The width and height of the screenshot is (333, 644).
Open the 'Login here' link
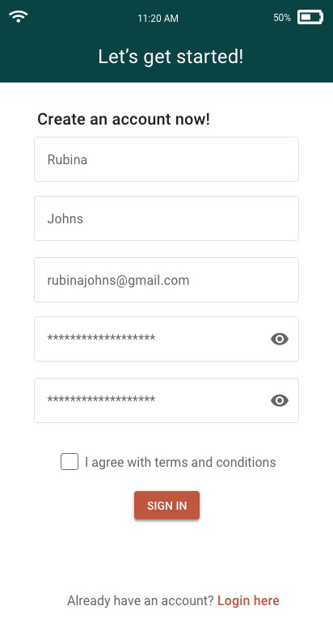click(248, 600)
